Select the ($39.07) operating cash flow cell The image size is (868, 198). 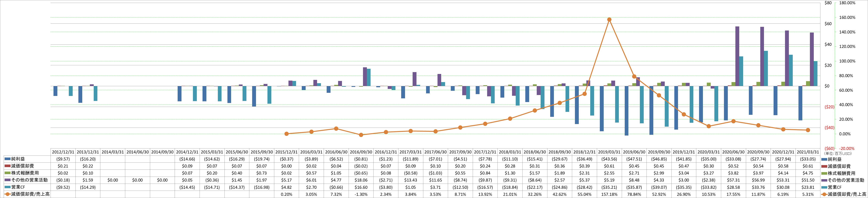[659, 187]
